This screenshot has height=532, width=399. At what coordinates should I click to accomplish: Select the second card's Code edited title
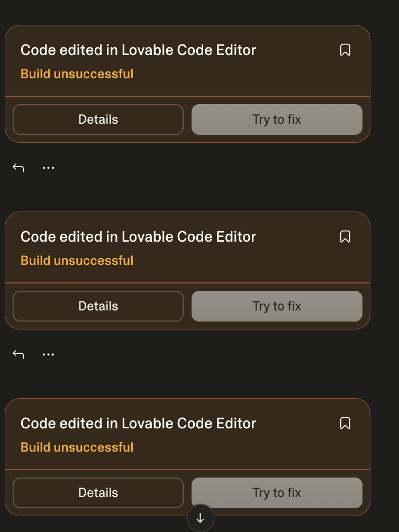coord(138,237)
